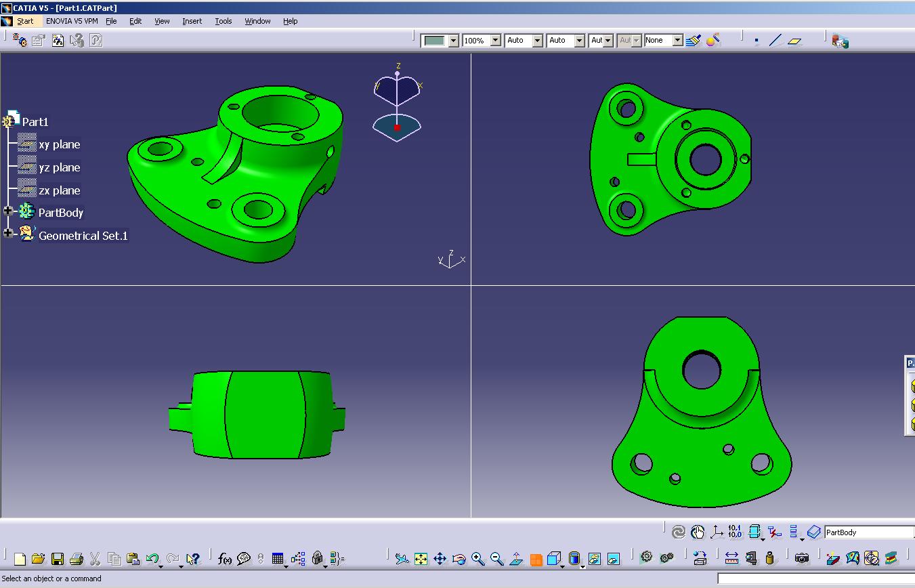Click the PartBody current body field
Viewport: 915px width, 588px height.
[869, 532]
